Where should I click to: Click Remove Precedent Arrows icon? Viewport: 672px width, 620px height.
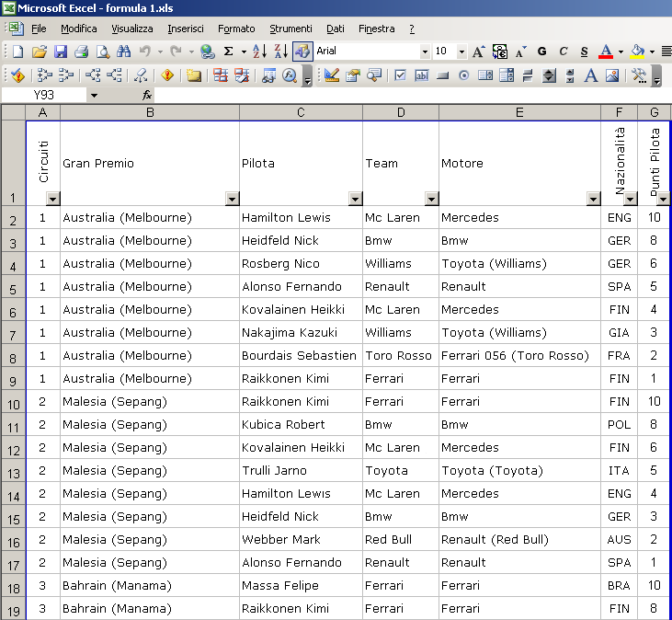pos(65,76)
